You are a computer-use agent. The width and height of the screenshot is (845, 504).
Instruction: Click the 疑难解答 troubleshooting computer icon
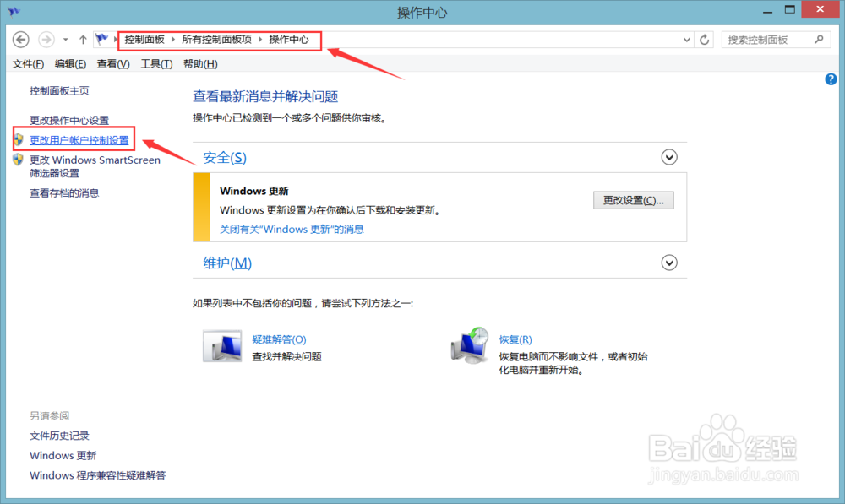point(222,344)
